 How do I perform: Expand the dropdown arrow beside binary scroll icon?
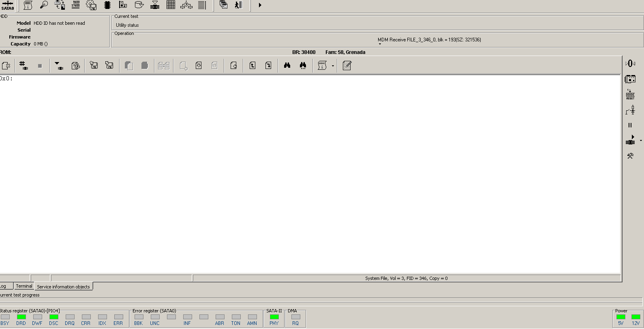coord(333,66)
